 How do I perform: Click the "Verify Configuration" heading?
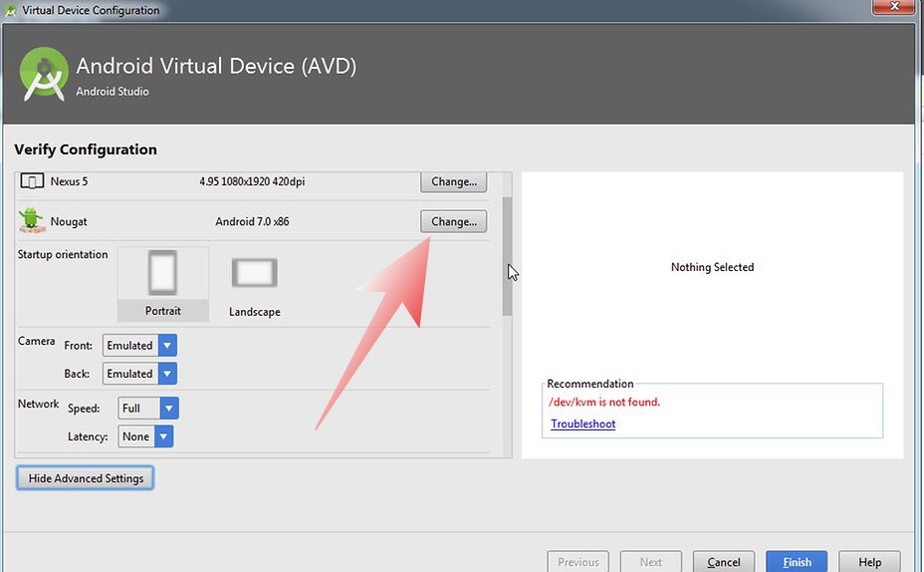pos(86,149)
